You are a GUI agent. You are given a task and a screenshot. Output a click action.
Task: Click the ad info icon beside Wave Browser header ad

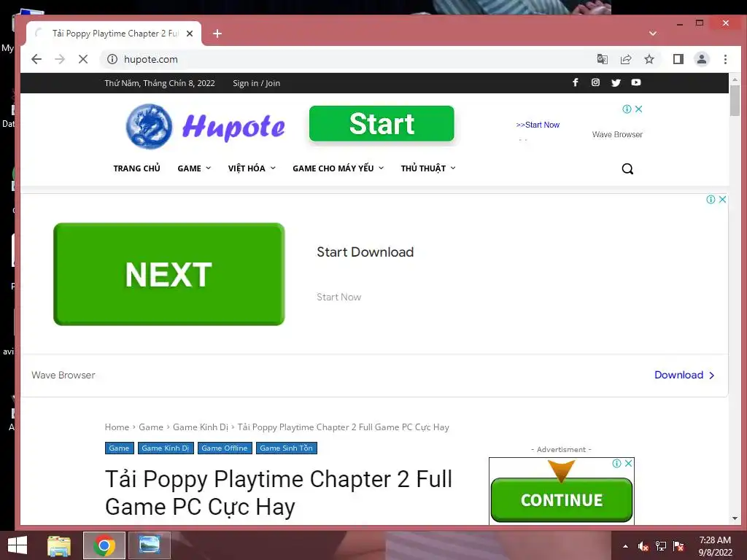[627, 109]
